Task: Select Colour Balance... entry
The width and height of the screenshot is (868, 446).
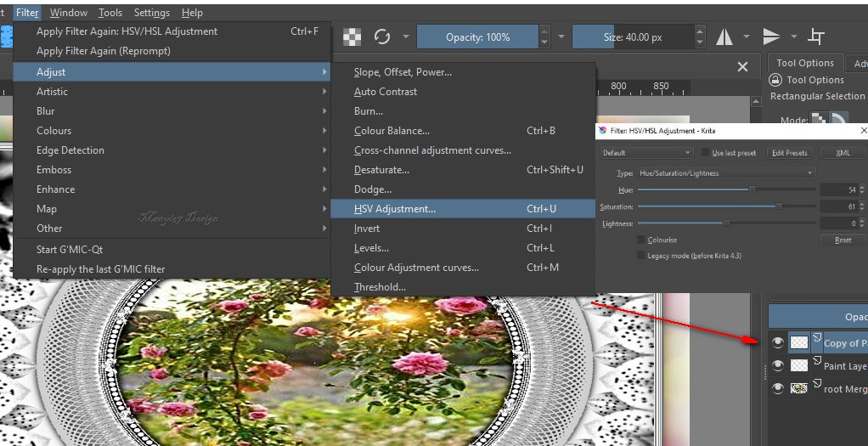Action: pos(463,131)
